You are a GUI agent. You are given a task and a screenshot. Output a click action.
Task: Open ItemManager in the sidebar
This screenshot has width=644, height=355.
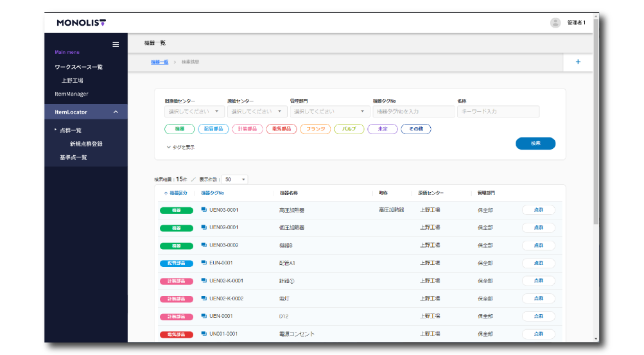71,94
